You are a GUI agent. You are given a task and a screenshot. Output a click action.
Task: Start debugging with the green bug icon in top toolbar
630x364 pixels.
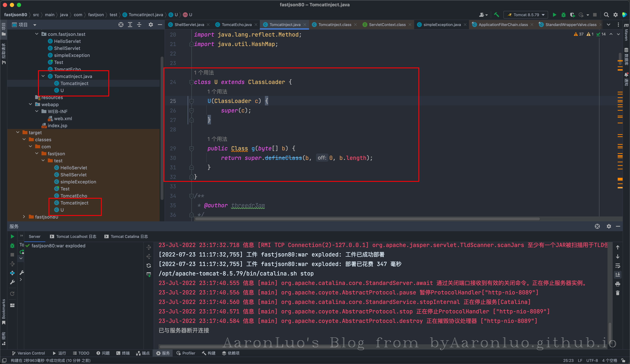click(x=563, y=15)
